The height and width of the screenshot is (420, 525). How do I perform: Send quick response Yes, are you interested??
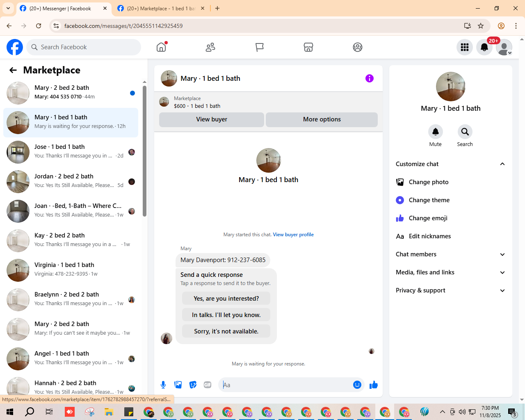click(x=226, y=299)
